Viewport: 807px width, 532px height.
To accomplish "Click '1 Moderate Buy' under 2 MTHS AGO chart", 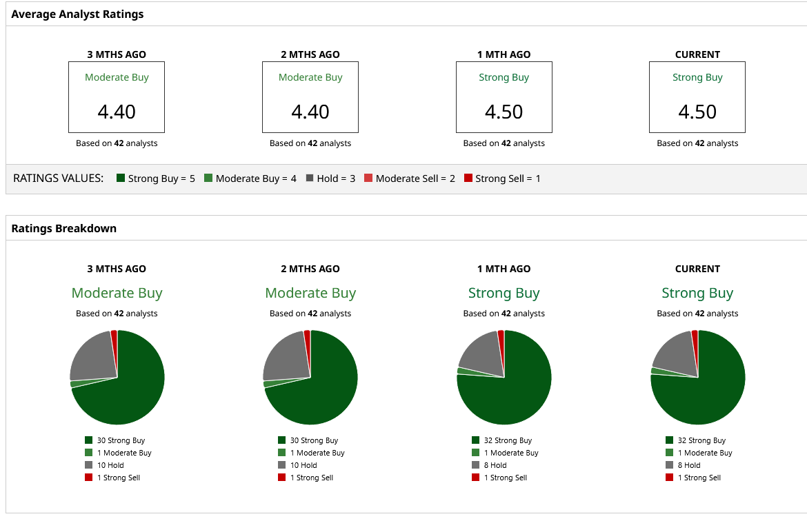I will [311, 453].
